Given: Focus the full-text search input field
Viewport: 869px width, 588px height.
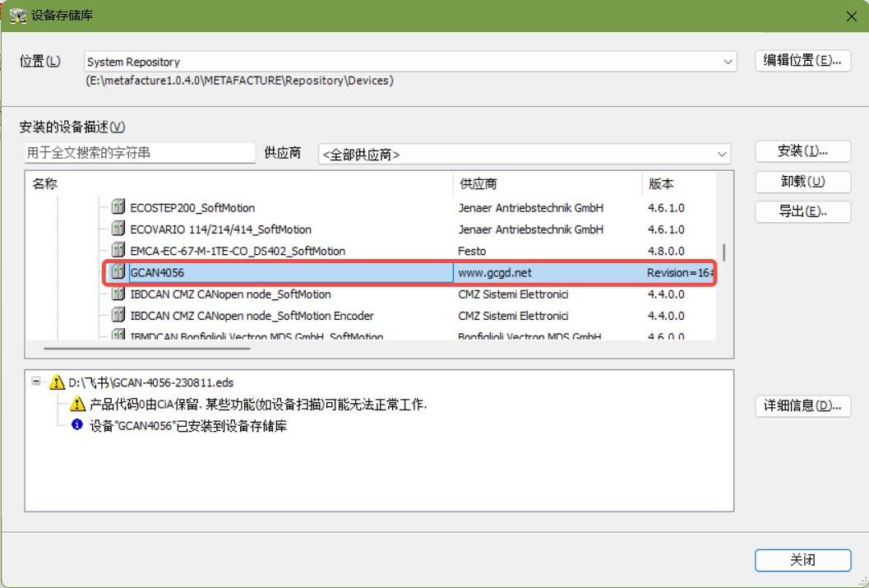Looking at the screenshot, I should [x=140, y=153].
